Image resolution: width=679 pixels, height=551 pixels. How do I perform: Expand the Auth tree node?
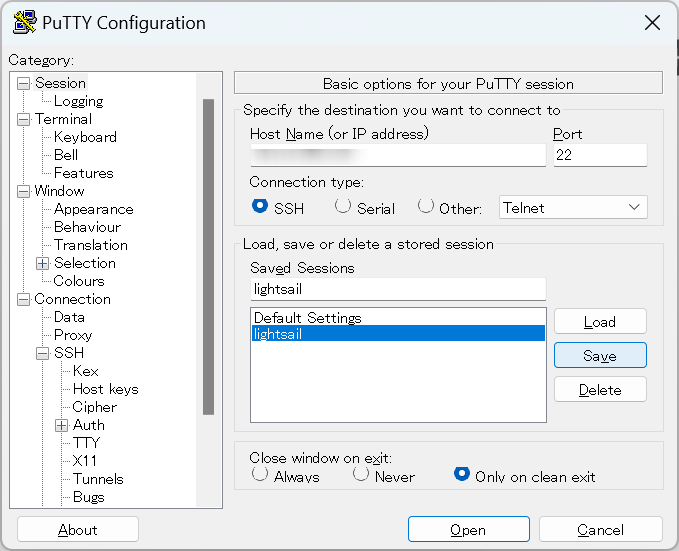click(x=61, y=425)
